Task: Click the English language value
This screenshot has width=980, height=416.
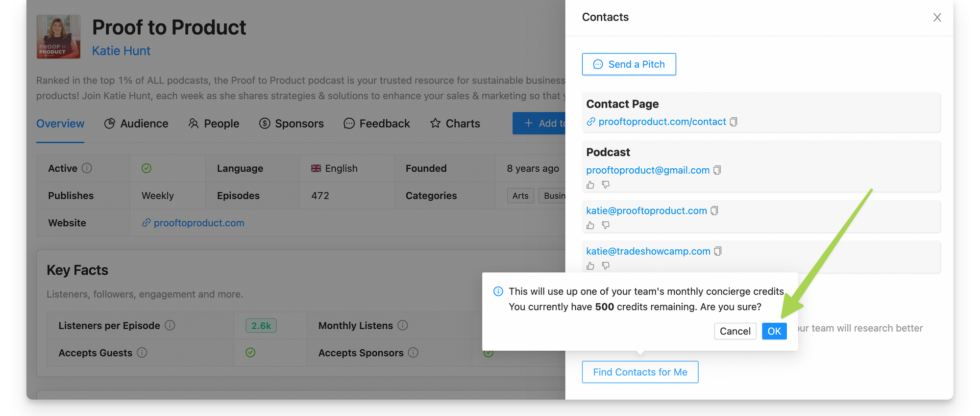Action: point(334,168)
